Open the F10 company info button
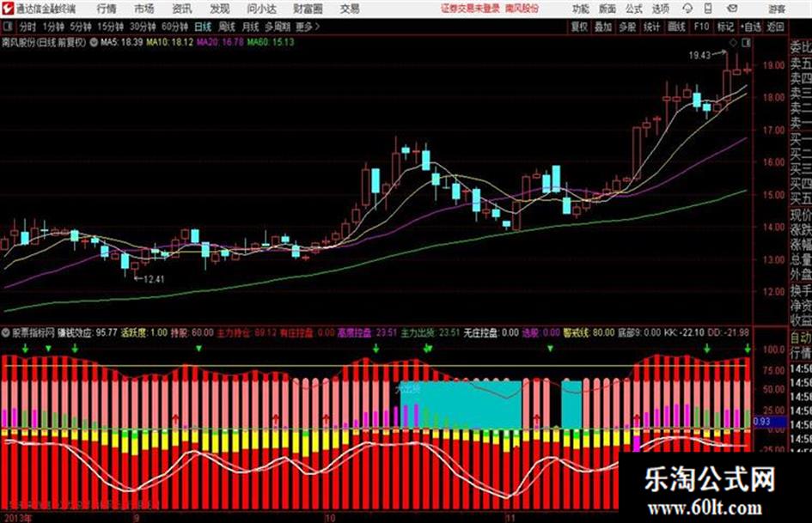The image size is (812, 523). [x=701, y=27]
